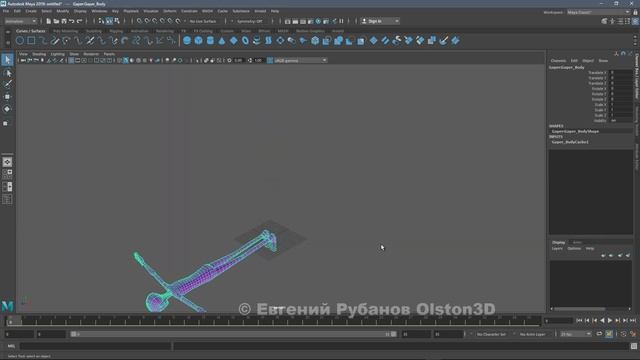Open the Workspace dropdown

(x=598, y=12)
